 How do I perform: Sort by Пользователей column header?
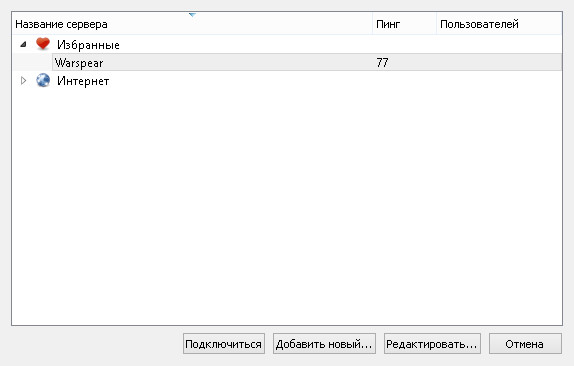click(x=499, y=24)
